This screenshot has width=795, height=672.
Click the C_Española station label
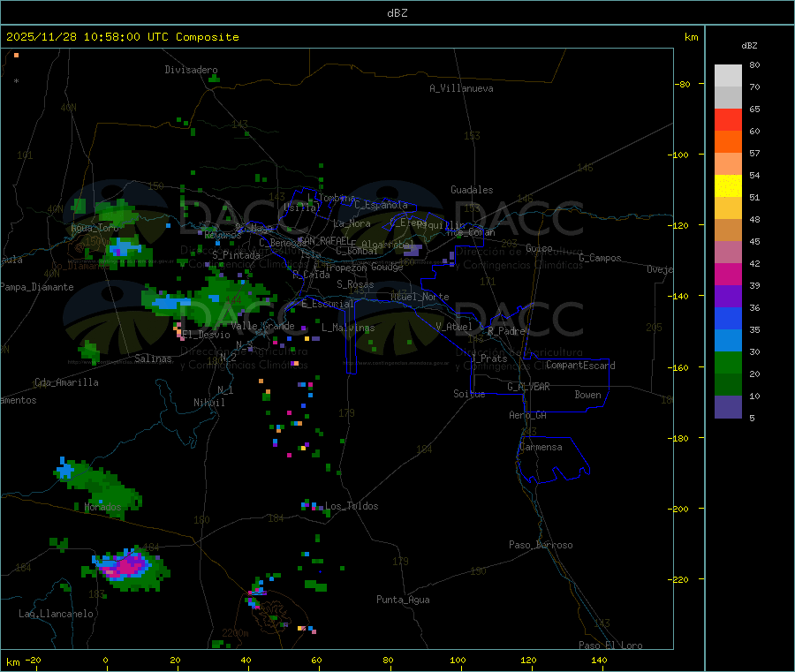[x=381, y=205]
